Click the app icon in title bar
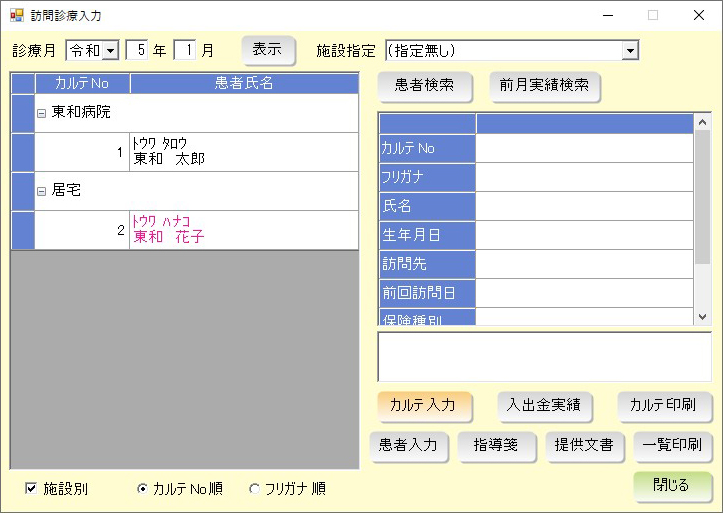Screen dimensions: 723x513 (16, 15)
